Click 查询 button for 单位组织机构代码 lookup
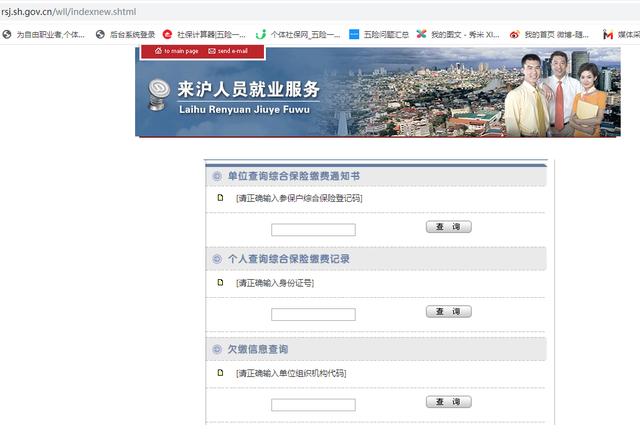640x438 pixels. point(449,402)
